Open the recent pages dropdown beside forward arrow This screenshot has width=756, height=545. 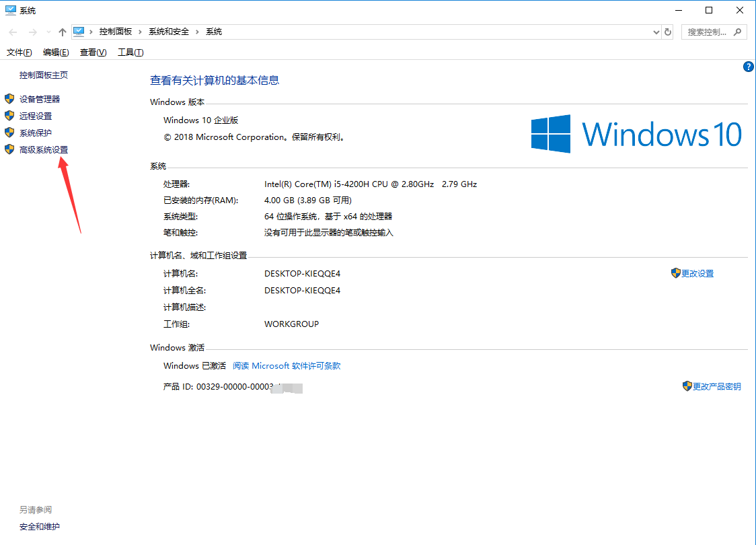47,31
